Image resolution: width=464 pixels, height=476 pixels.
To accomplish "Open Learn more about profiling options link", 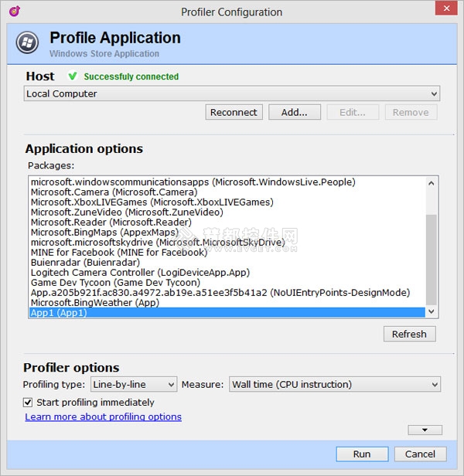I will [x=104, y=416].
